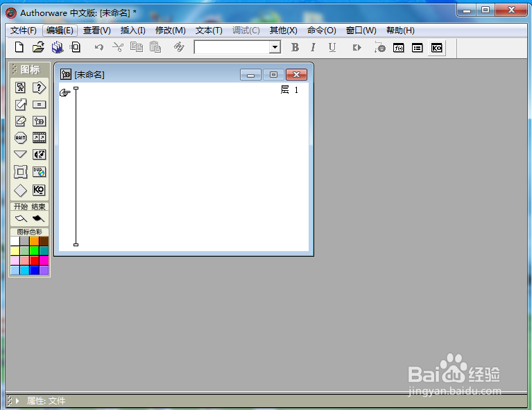Open the Functions window icon
Viewport: 532px width, 410px height.
(398, 48)
